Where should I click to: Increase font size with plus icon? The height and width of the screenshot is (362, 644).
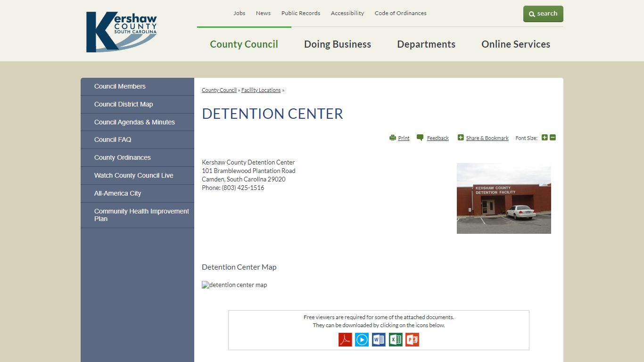click(x=545, y=138)
